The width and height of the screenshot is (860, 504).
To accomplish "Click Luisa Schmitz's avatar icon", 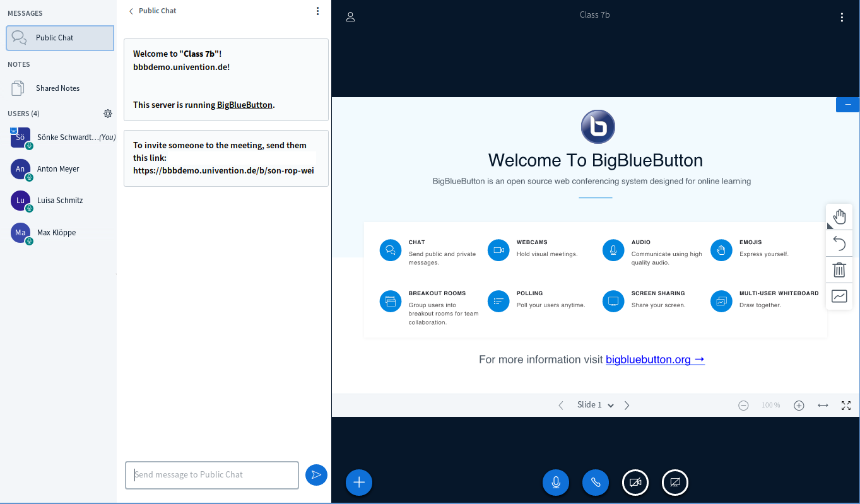I will tap(20, 201).
